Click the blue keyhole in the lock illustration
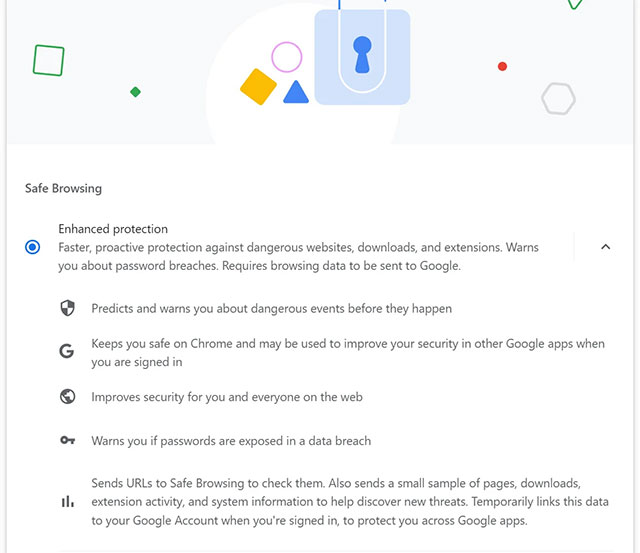Viewport: 640px width, 553px height. (x=362, y=55)
